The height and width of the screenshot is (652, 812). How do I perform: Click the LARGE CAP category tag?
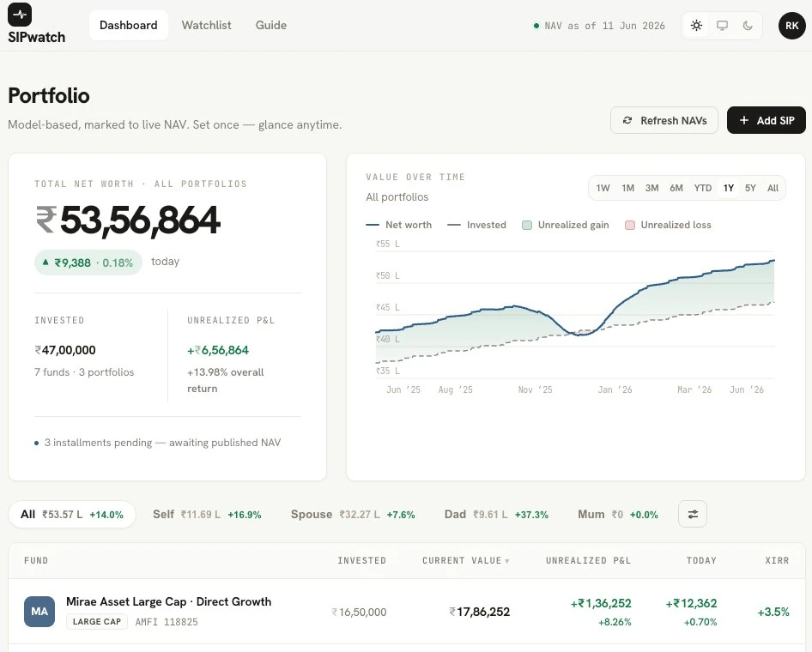tap(96, 621)
